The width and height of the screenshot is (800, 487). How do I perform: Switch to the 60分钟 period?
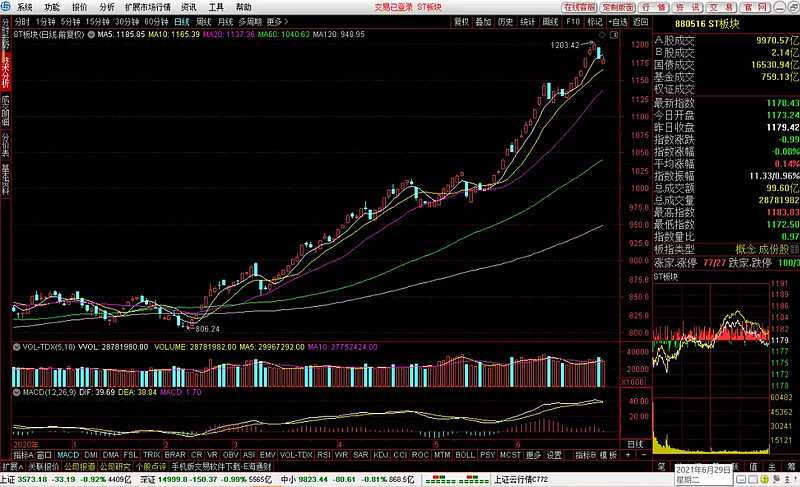157,22
